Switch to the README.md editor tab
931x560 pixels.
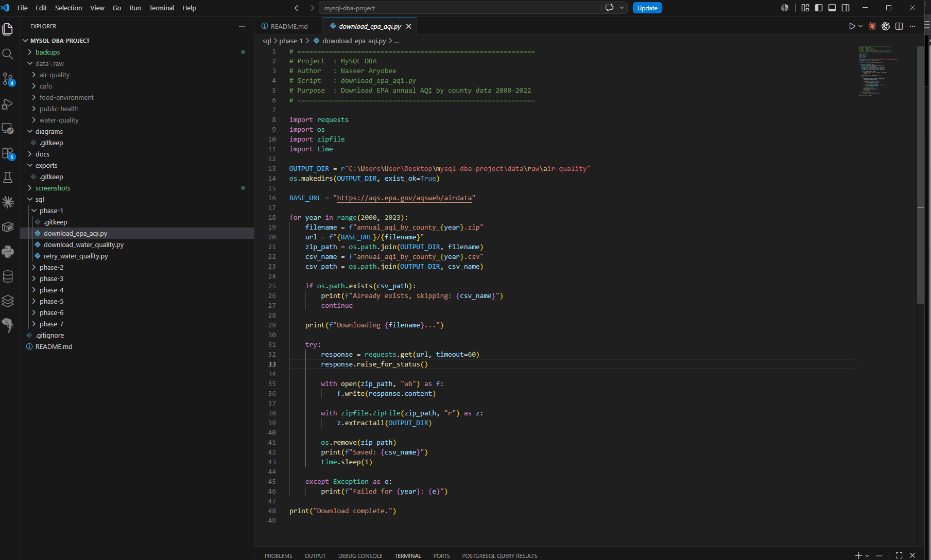[x=288, y=26]
